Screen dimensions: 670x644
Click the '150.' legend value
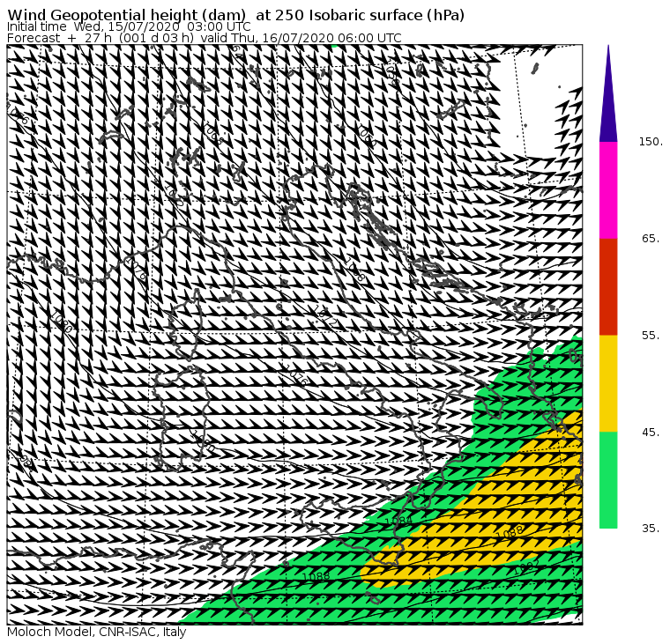coord(651,141)
